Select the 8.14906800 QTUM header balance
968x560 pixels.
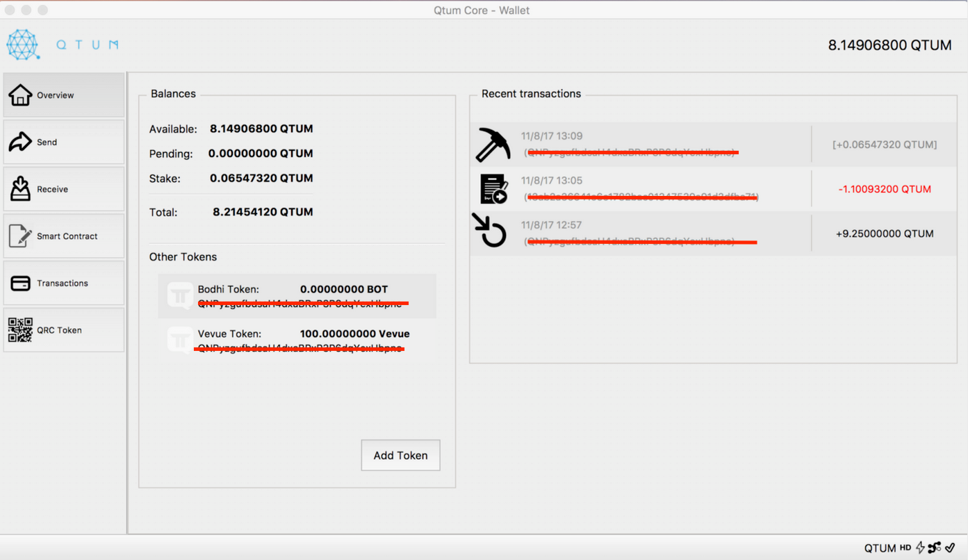(x=889, y=45)
